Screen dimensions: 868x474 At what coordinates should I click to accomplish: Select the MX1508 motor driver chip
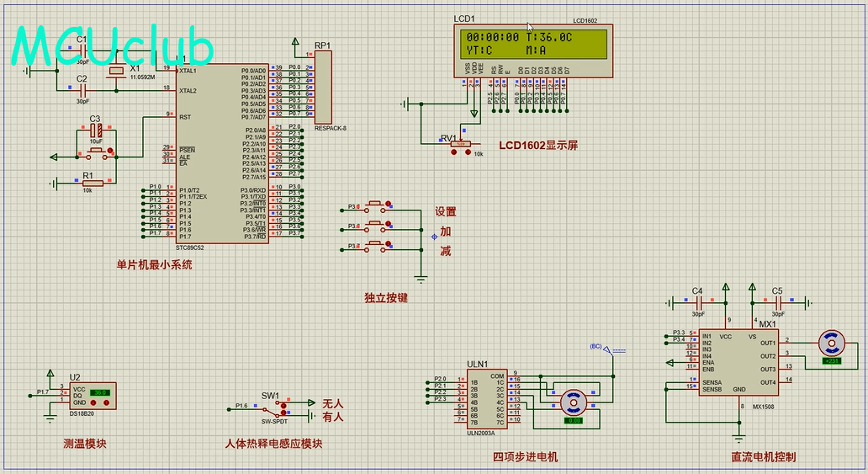pos(738,362)
